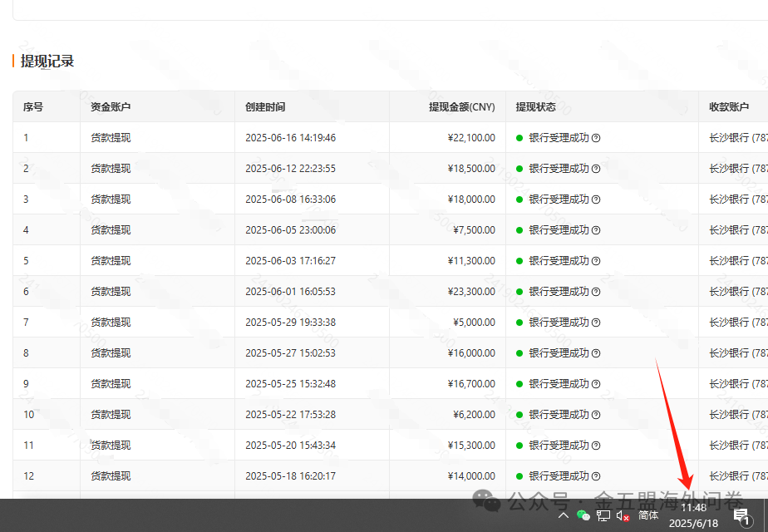Click the amount ¥6,200.00

point(474,415)
